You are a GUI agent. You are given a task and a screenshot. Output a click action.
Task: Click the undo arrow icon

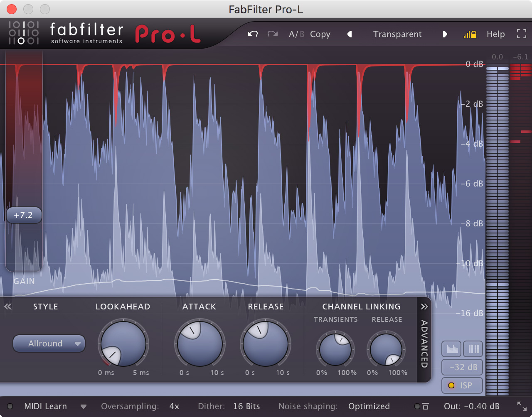[252, 34]
